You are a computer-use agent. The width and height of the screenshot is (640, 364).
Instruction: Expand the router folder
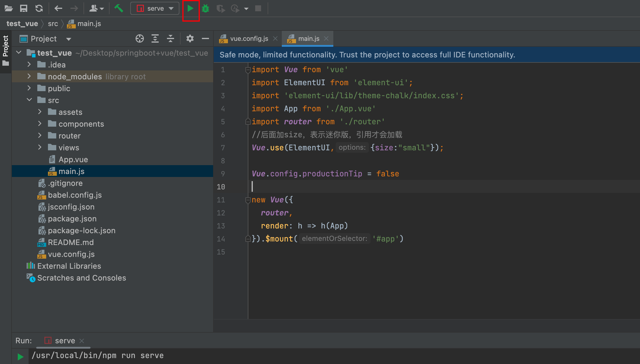coord(40,135)
